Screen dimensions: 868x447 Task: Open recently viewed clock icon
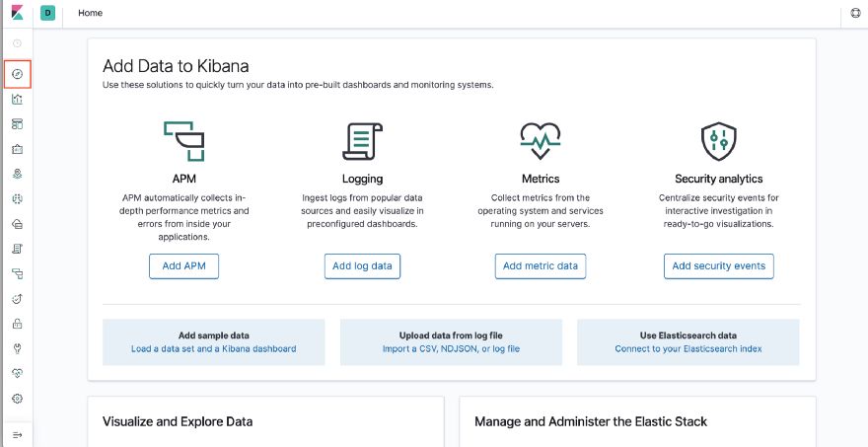coord(17,43)
